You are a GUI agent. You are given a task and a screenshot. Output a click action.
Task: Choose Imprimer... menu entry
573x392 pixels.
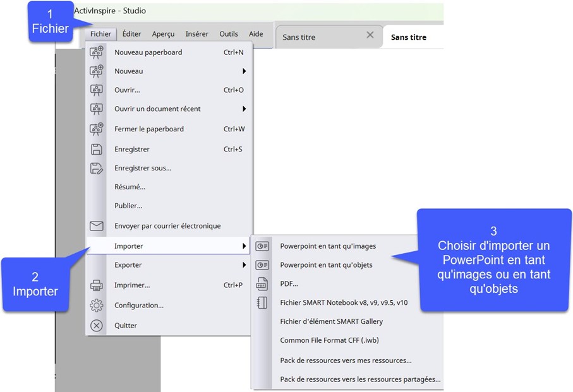pos(169,285)
